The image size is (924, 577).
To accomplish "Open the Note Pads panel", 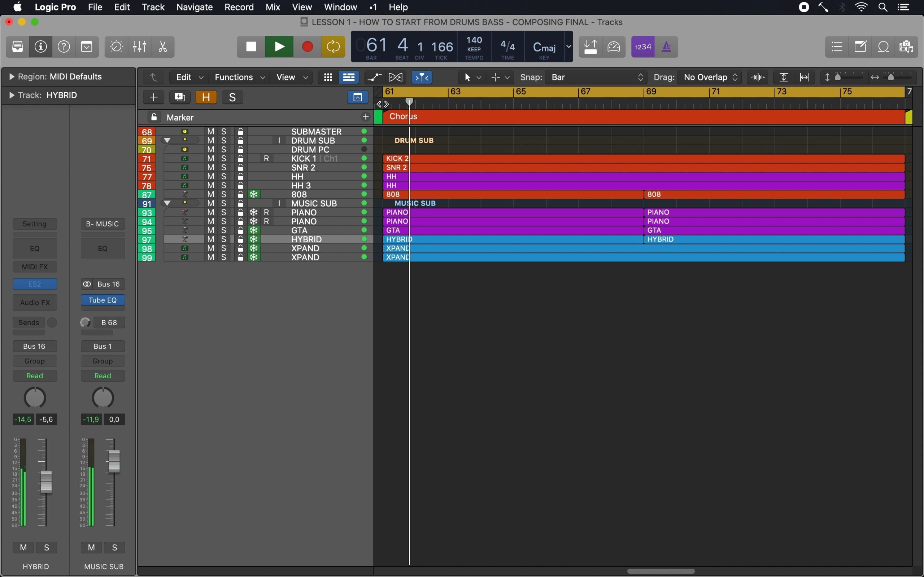I will 860,47.
